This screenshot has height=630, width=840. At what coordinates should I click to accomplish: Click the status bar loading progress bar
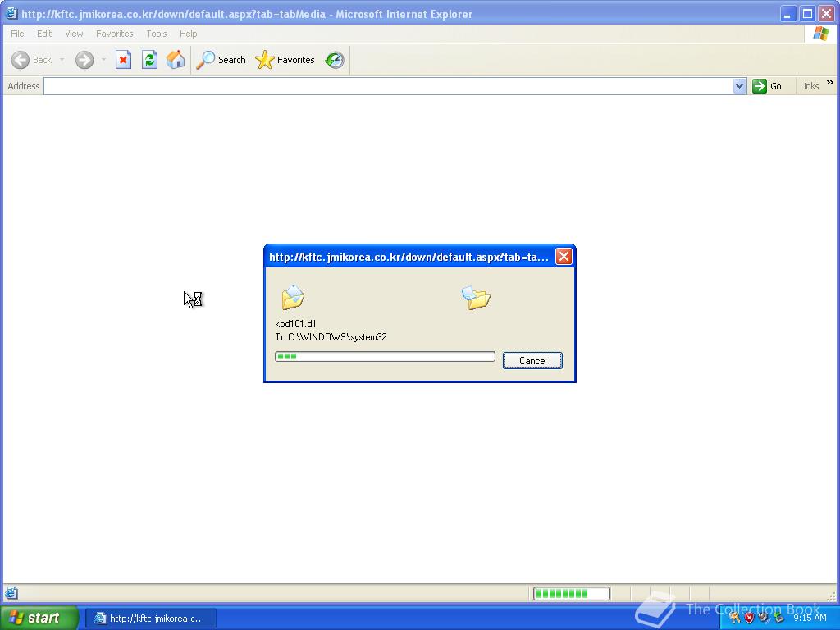(x=572, y=594)
